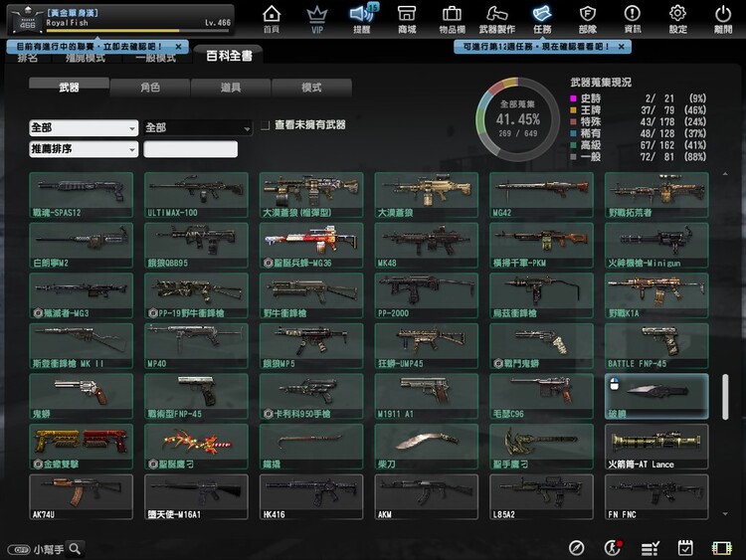Switch to the 模式 tab

311,88
